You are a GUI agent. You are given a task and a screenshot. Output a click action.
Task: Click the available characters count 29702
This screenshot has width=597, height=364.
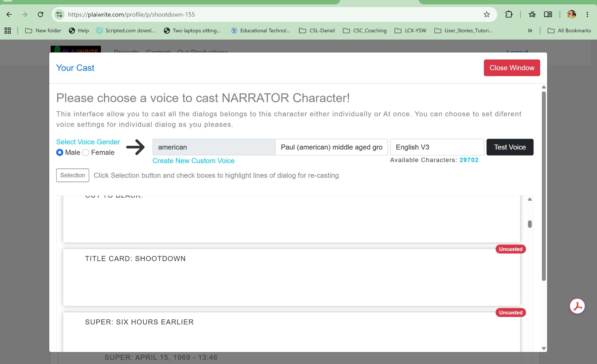point(469,160)
